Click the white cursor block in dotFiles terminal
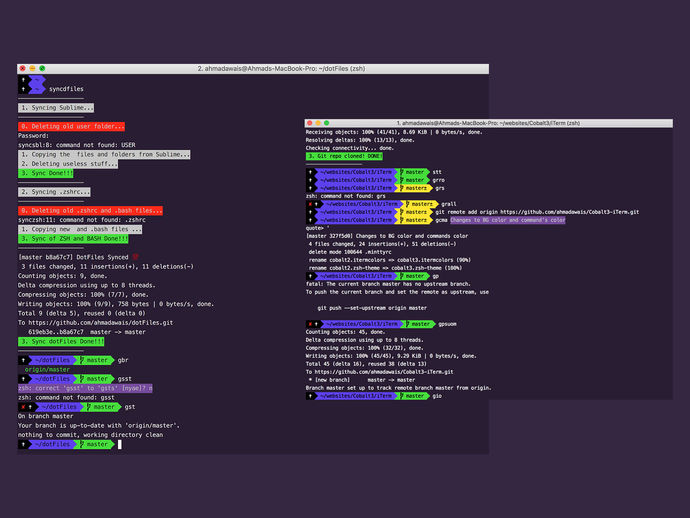 tap(120, 444)
